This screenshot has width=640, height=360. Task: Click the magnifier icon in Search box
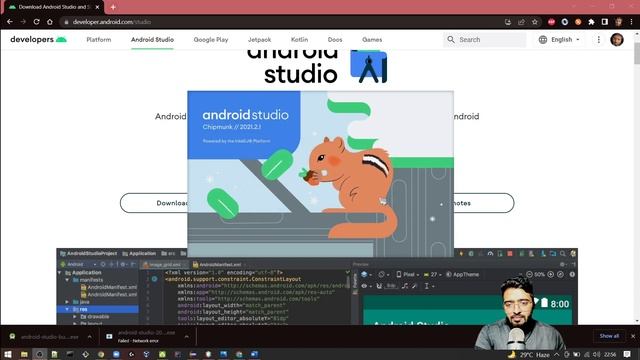(451, 40)
